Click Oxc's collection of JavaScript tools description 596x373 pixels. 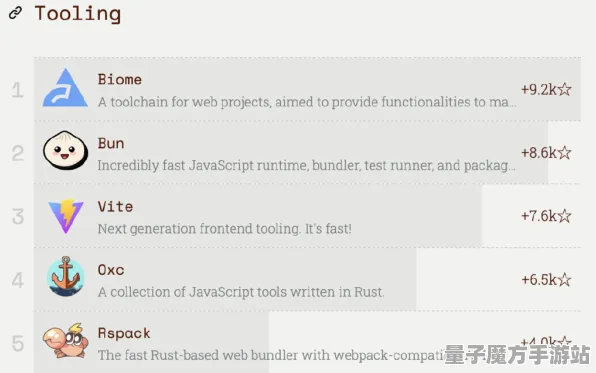coord(241,292)
